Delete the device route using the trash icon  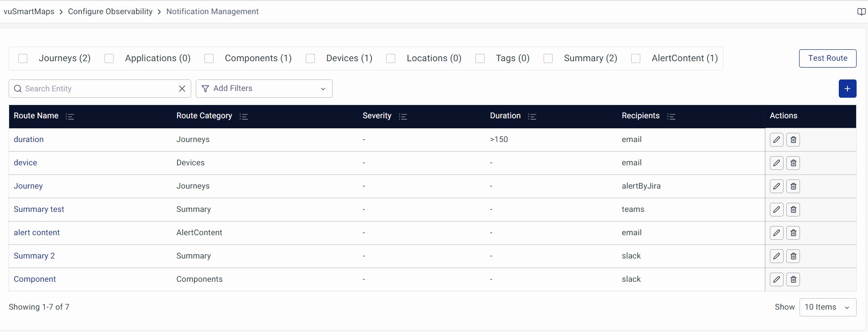click(x=793, y=163)
